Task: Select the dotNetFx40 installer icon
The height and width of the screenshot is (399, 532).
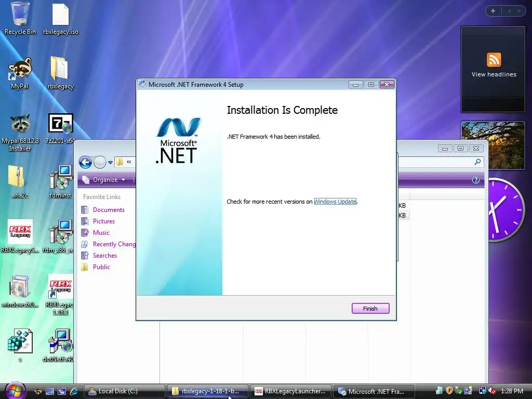Action: point(58,345)
